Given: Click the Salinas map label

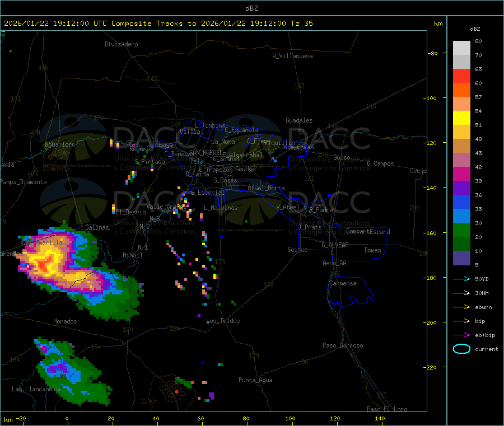Looking at the screenshot, I should (97, 227).
